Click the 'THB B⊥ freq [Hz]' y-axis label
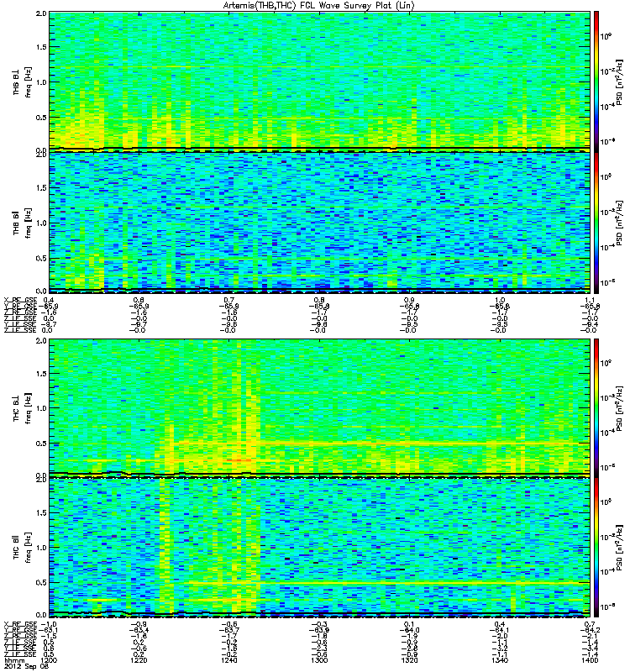 pos(23,81)
